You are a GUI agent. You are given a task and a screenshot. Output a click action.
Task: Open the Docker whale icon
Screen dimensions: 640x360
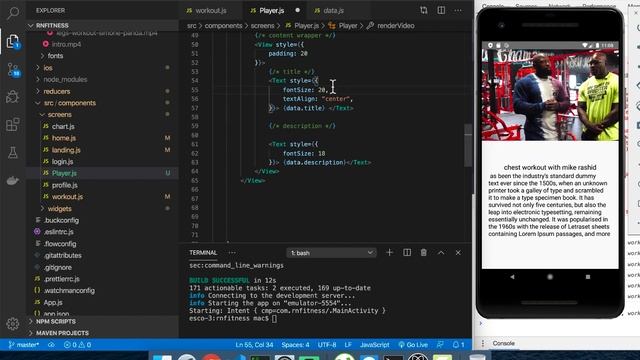click(x=13, y=180)
